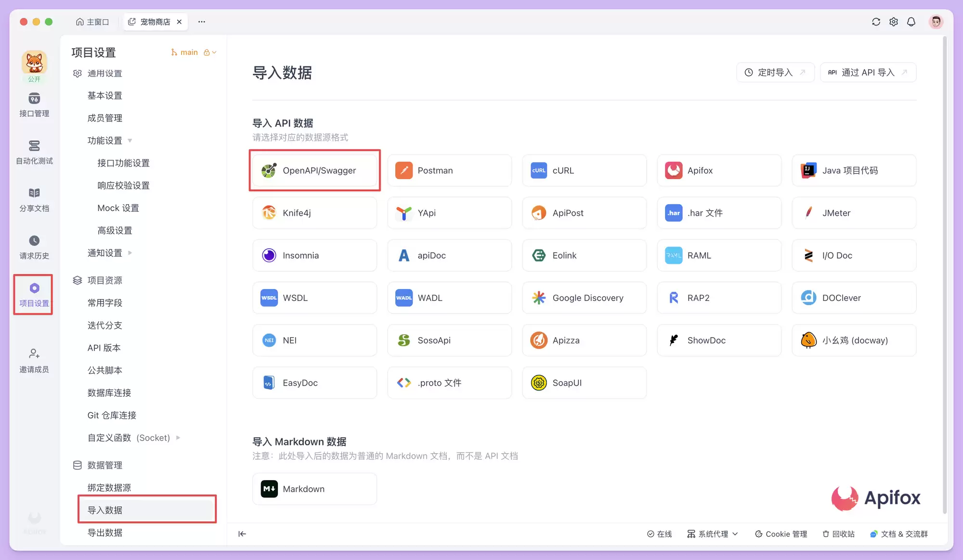Image resolution: width=963 pixels, height=560 pixels.
Task: Choose ApiPost import format
Action: click(584, 213)
